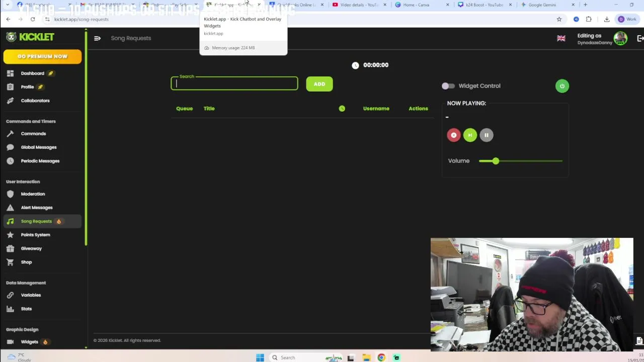Toggle Widget Control switch
644x362 pixels.
(448, 86)
